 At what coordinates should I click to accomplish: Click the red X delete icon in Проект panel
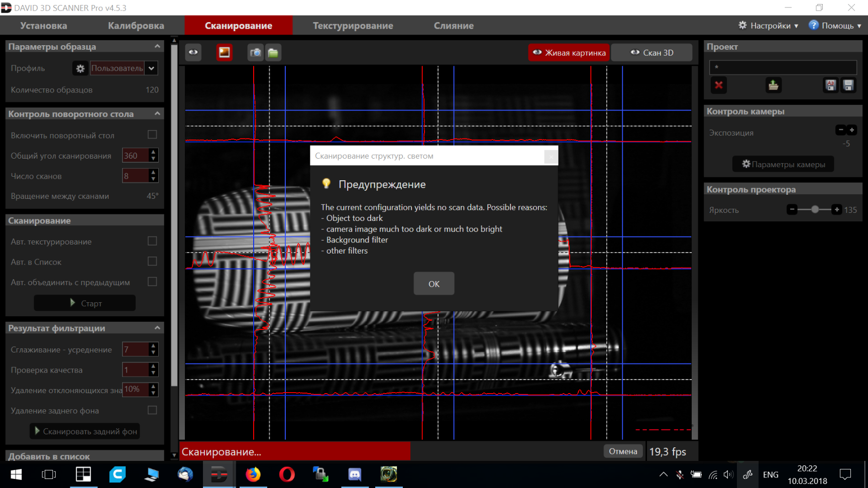[x=719, y=85]
